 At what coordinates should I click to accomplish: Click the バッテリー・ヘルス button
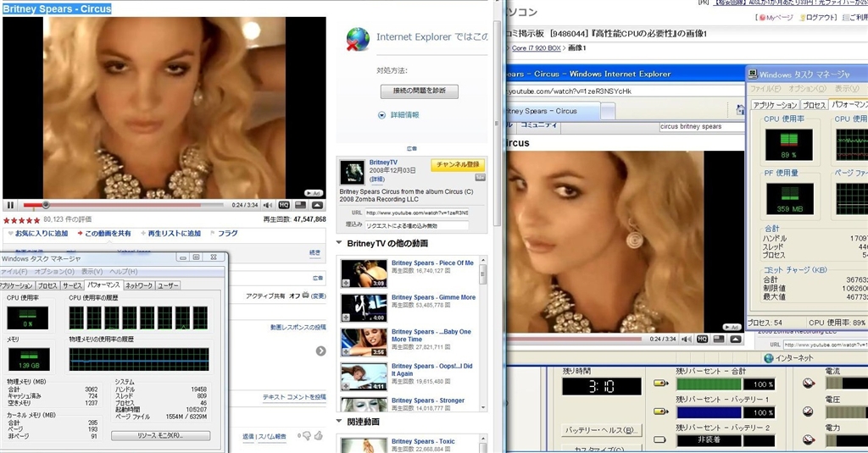[x=602, y=430]
